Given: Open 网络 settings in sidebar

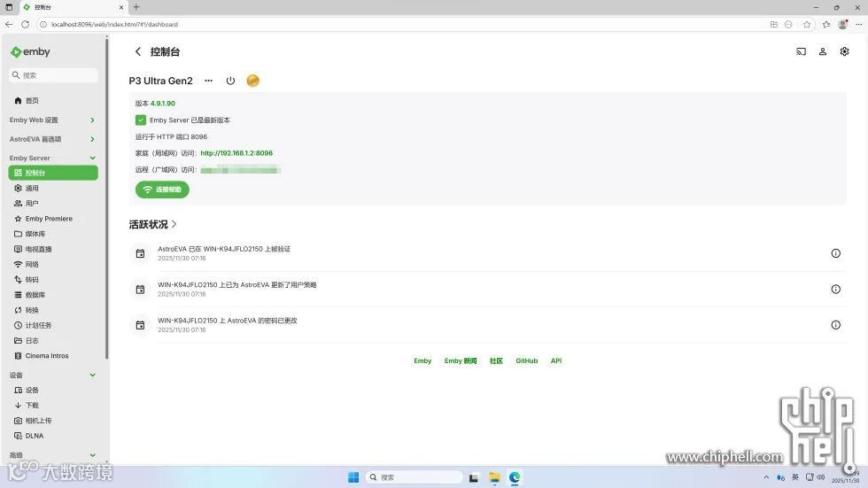Looking at the screenshot, I should coord(53,265).
